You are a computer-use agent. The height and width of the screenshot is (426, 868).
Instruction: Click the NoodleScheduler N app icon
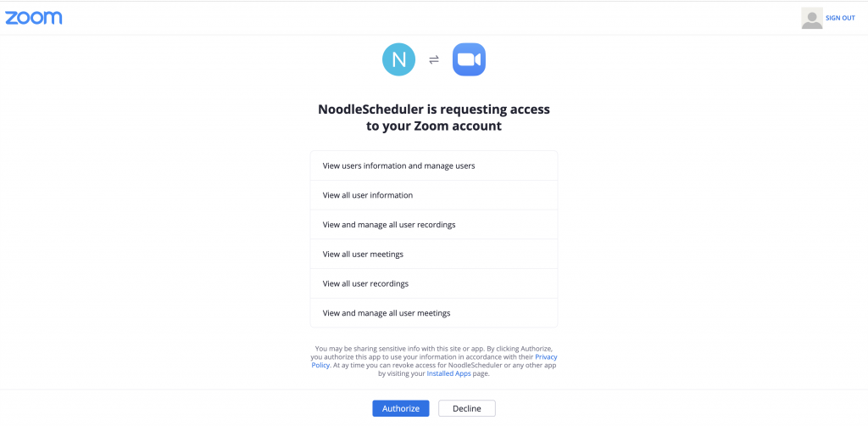398,59
